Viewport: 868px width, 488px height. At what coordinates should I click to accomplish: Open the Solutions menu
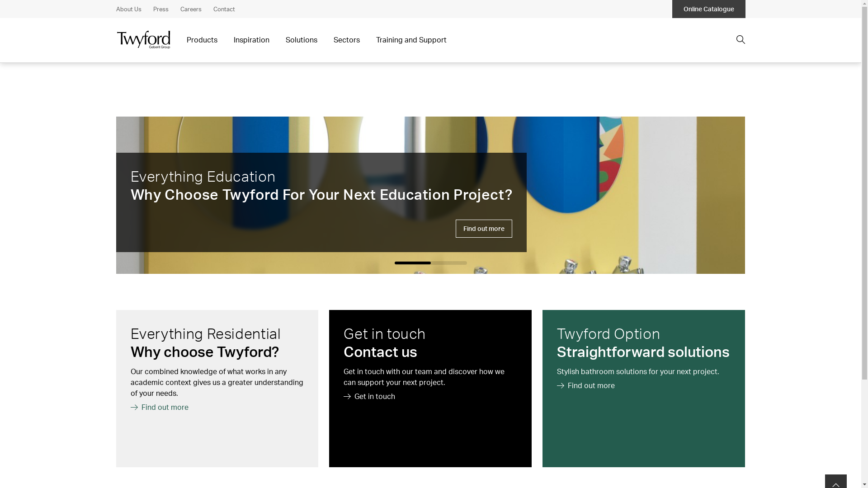(301, 40)
